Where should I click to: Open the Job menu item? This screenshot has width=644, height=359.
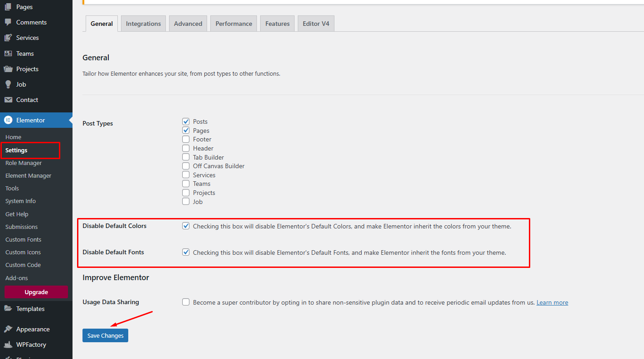coord(36,84)
